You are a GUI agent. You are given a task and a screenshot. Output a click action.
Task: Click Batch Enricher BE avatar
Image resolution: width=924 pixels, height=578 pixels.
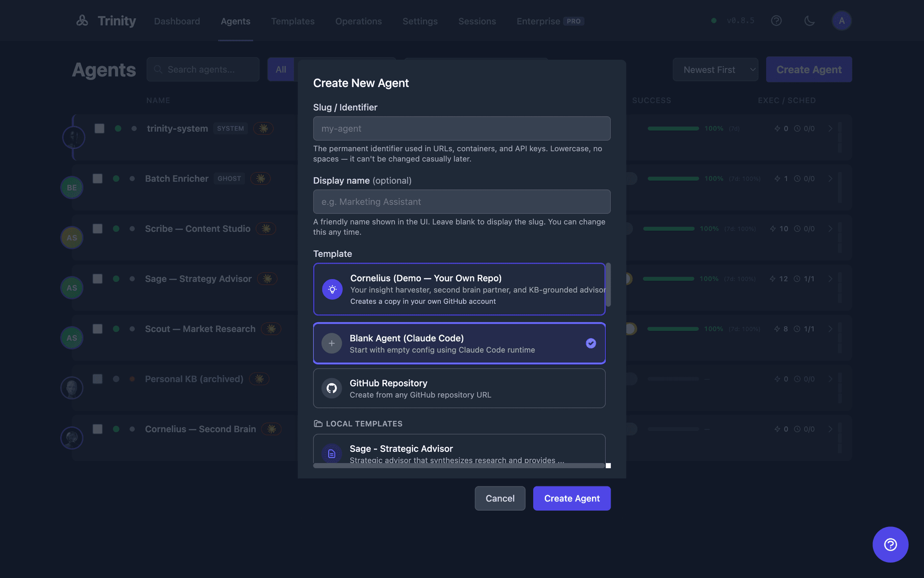tap(72, 188)
